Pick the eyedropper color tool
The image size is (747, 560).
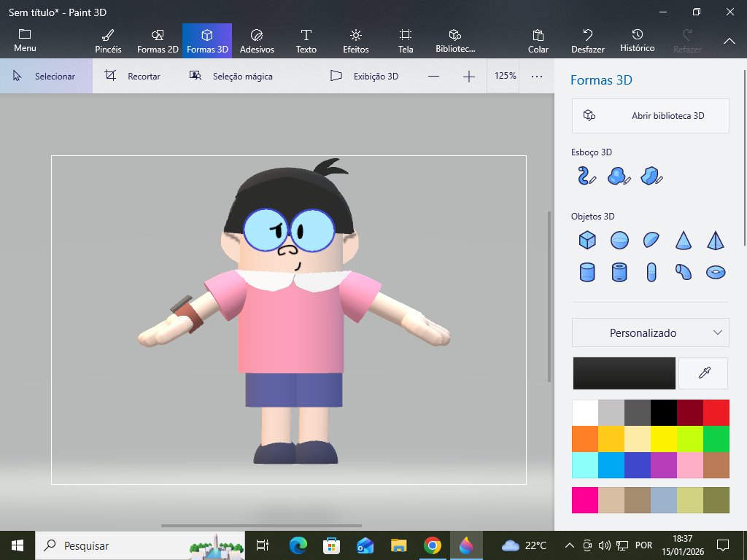tap(704, 373)
